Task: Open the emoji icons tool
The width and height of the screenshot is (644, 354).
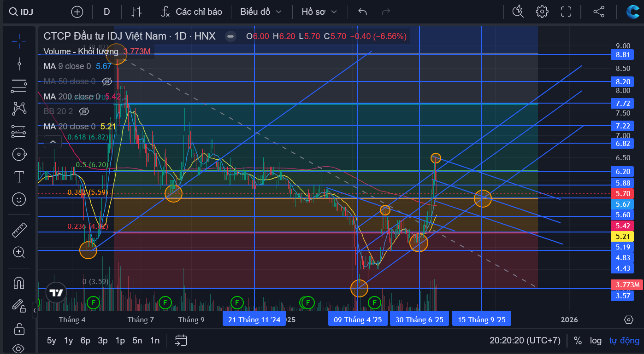Action: tap(19, 199)
